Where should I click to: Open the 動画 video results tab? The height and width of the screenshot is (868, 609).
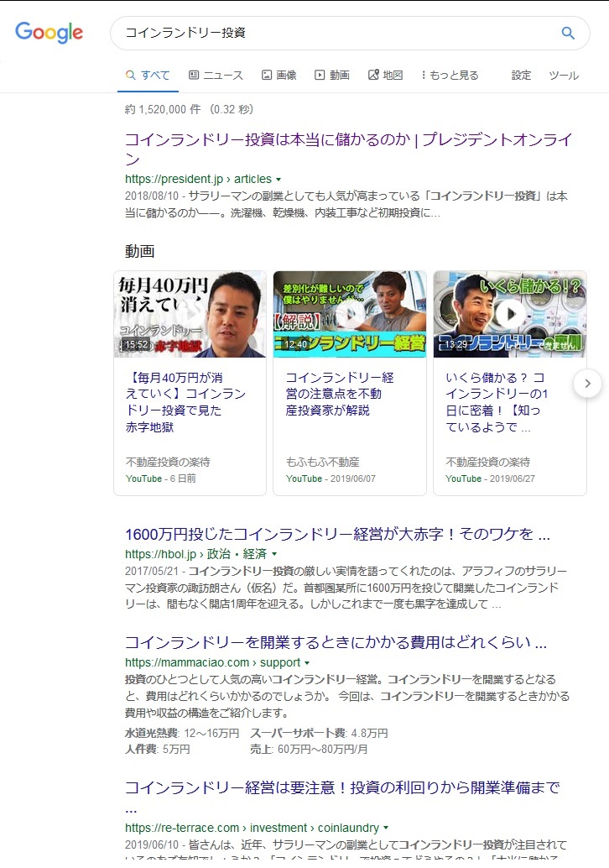(x=332, y=76)
